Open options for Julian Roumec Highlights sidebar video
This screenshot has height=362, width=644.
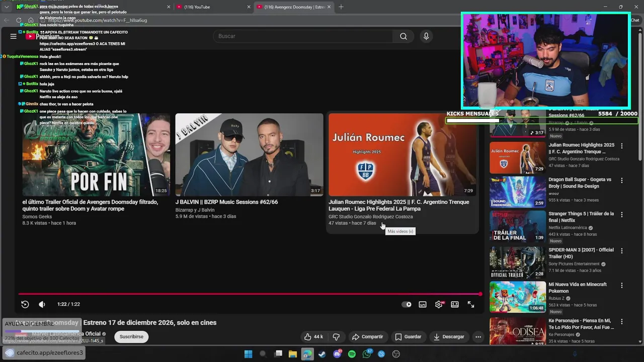click(622, 146)
